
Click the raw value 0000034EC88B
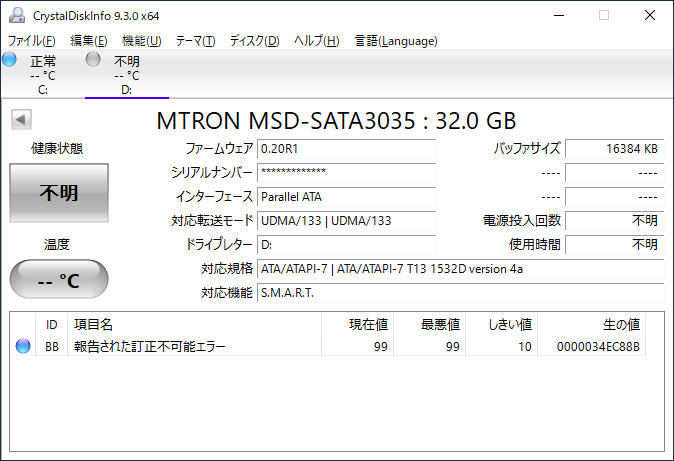(x=598, y=347)
